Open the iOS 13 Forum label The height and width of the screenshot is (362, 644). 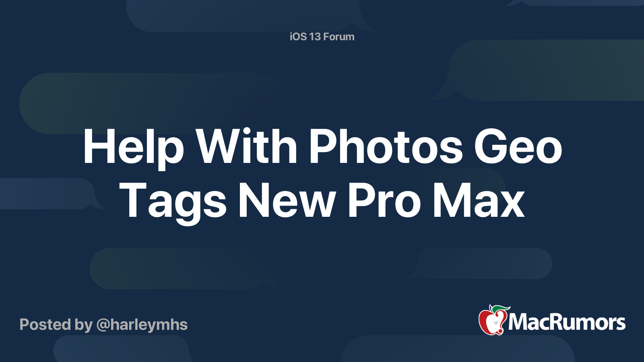point(322,37)
